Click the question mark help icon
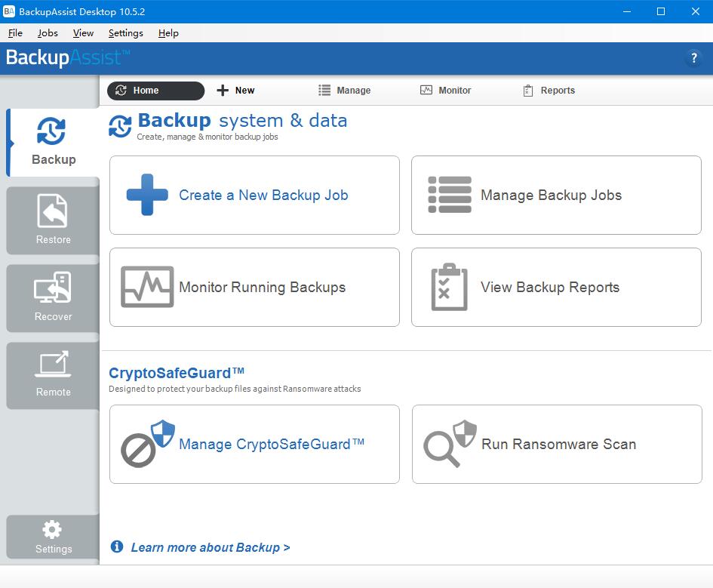The height and width of the screenshot is (588, 713). [694, 58]
